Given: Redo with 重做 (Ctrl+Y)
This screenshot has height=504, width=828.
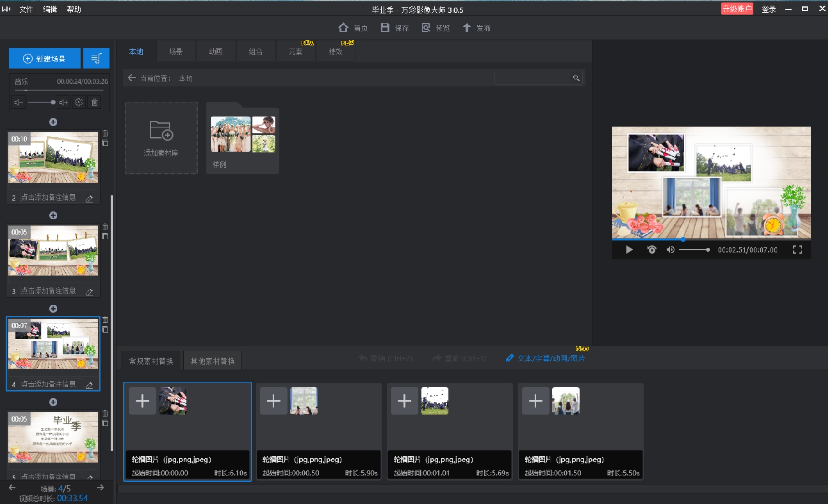Looking at the screenshot, I should point(460,358).
